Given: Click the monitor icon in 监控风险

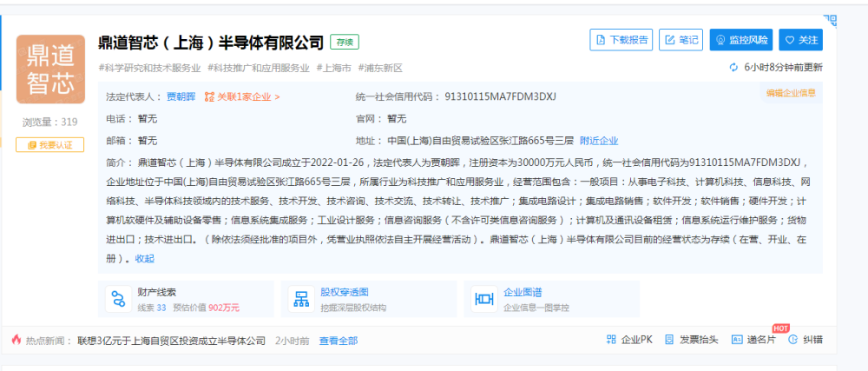Looking at the screenshot, I should pos(720,40).
